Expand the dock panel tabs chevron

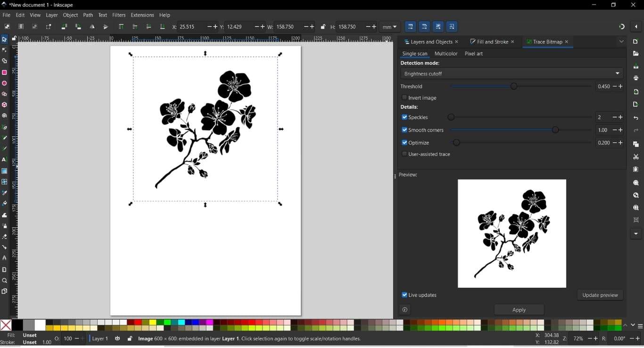pyautogui.click(x=621, y=41)
